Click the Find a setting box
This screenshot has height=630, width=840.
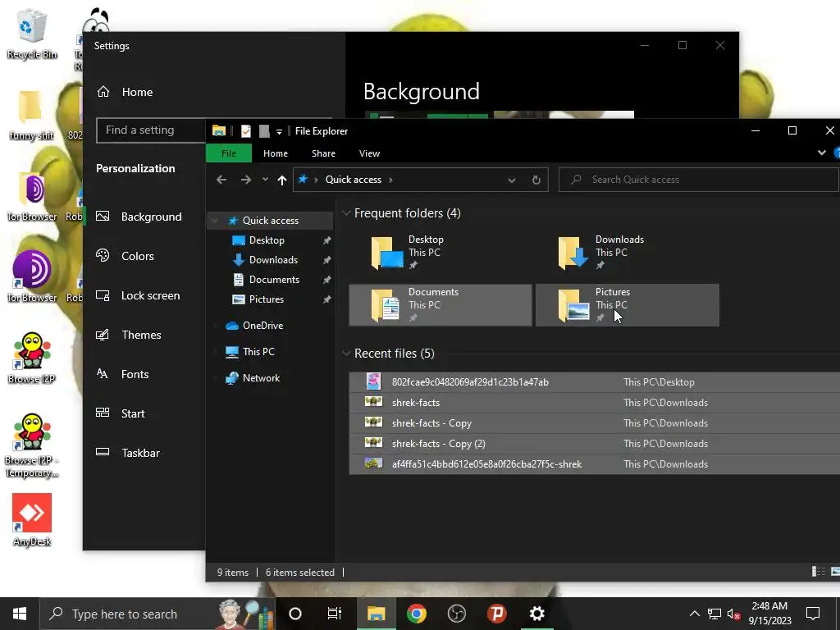152,130
